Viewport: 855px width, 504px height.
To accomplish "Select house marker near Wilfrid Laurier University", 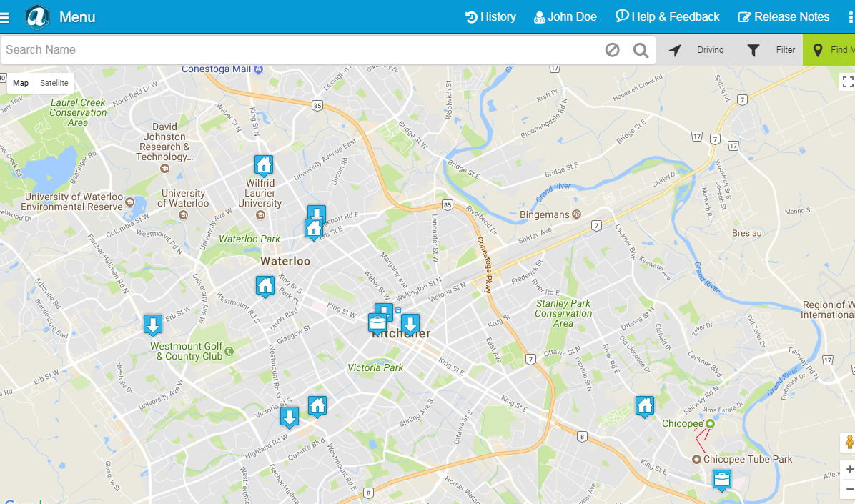I will pyautogui.click(x=263, y=165).
